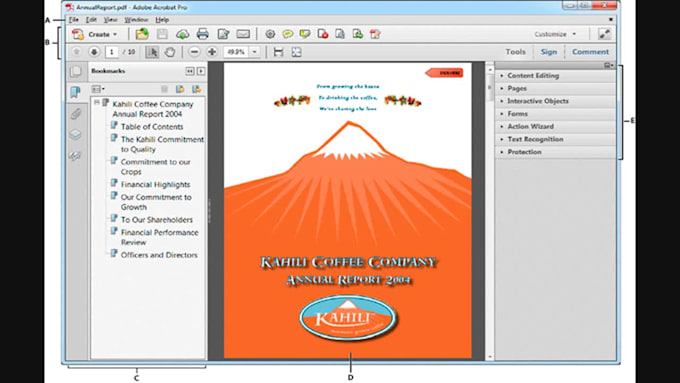
Task: Click the gear settings icon in toolbar
Action: (x=270, y=34)
